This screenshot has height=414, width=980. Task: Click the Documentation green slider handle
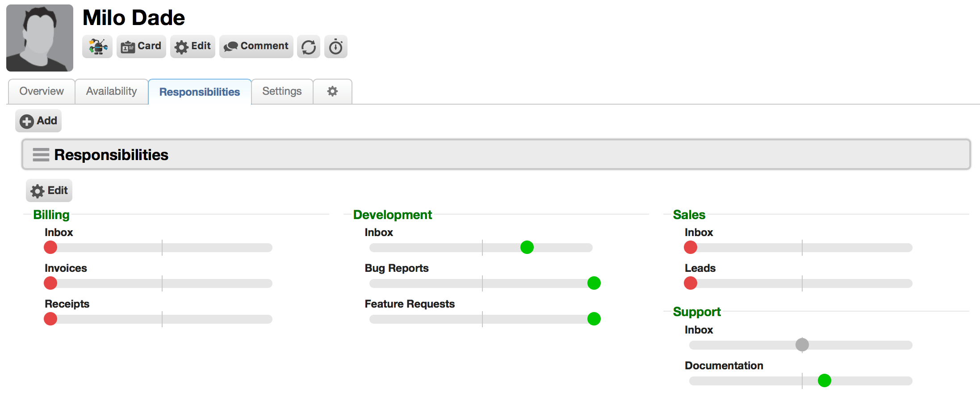[825, 380]
